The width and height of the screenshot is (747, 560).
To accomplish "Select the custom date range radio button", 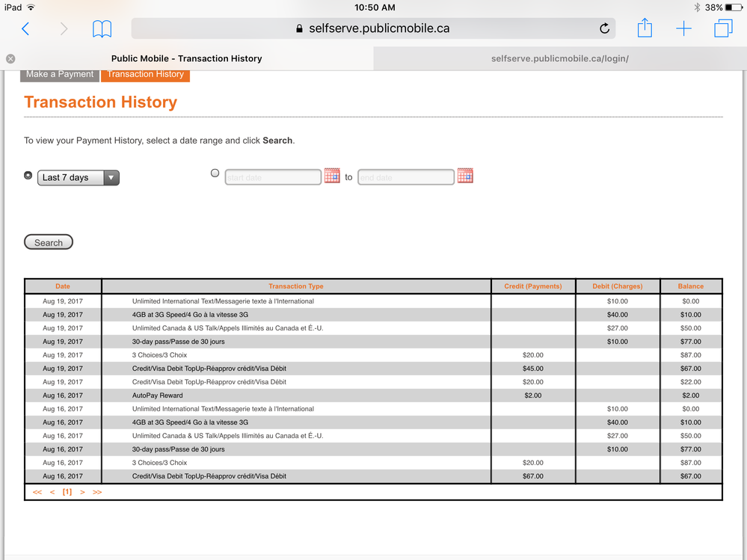I will [x=215, y=173].
